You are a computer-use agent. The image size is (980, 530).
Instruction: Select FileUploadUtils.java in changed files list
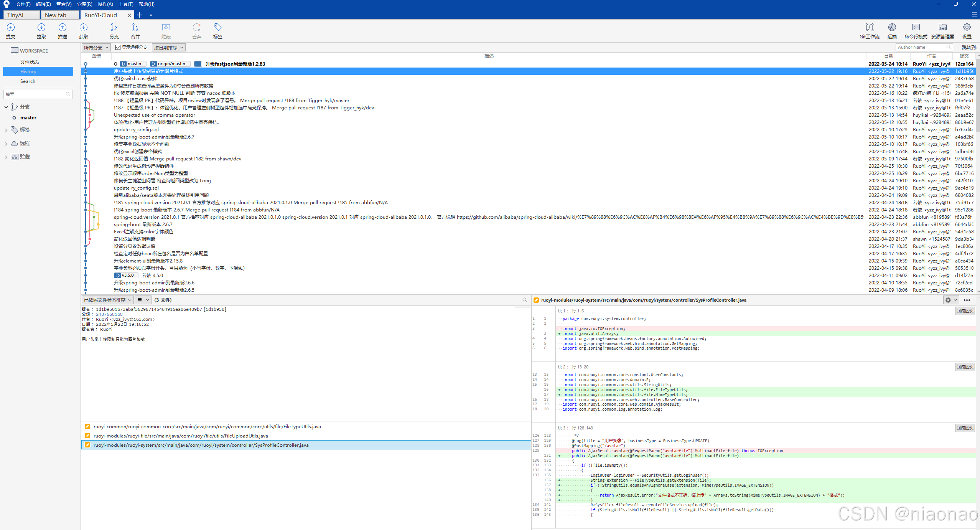180,436
